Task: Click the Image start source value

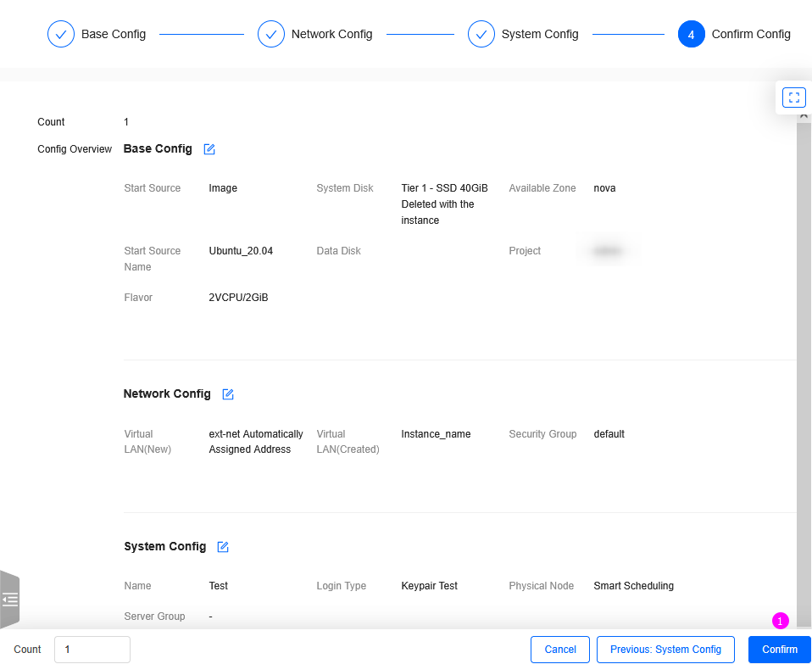Action: pyautogui.click(x=223, y=188)
